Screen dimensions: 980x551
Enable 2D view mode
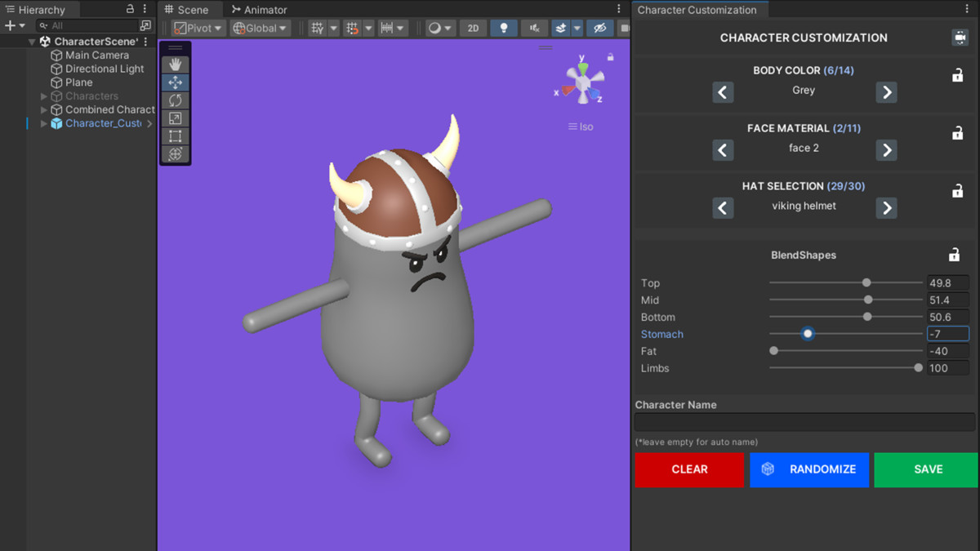tap(472, 27)
